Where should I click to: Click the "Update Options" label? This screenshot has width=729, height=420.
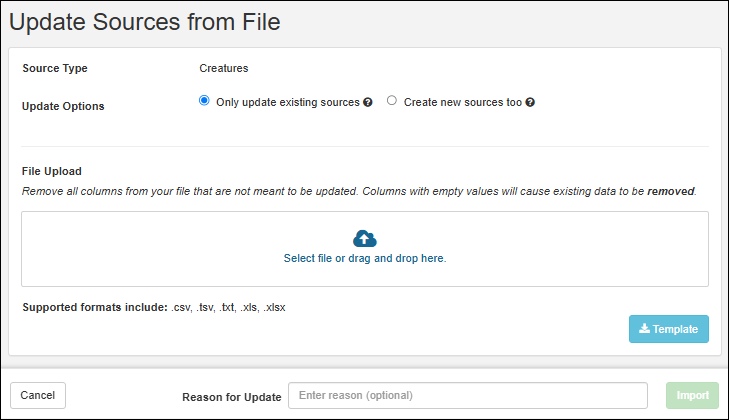(63, 105)
